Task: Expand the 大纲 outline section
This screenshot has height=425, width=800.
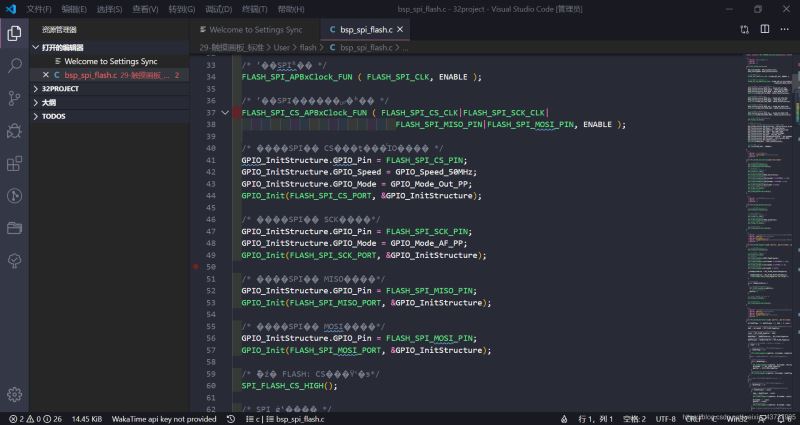Action: click(x=109, y=103)
